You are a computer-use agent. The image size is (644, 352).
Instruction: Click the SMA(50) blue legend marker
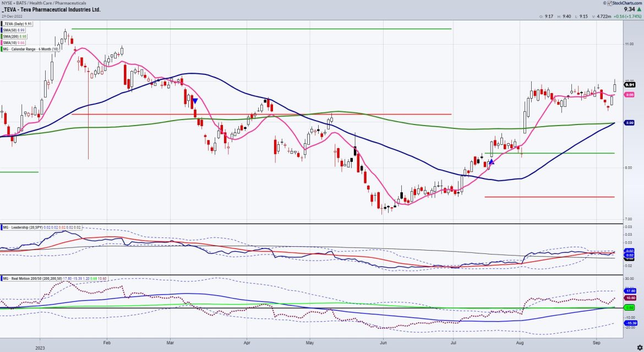(2, 30)
